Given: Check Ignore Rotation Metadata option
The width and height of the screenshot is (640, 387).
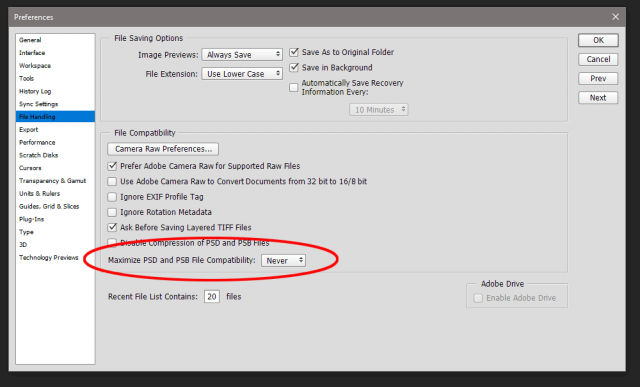Looking at the screenshot, I should [112, 212].
